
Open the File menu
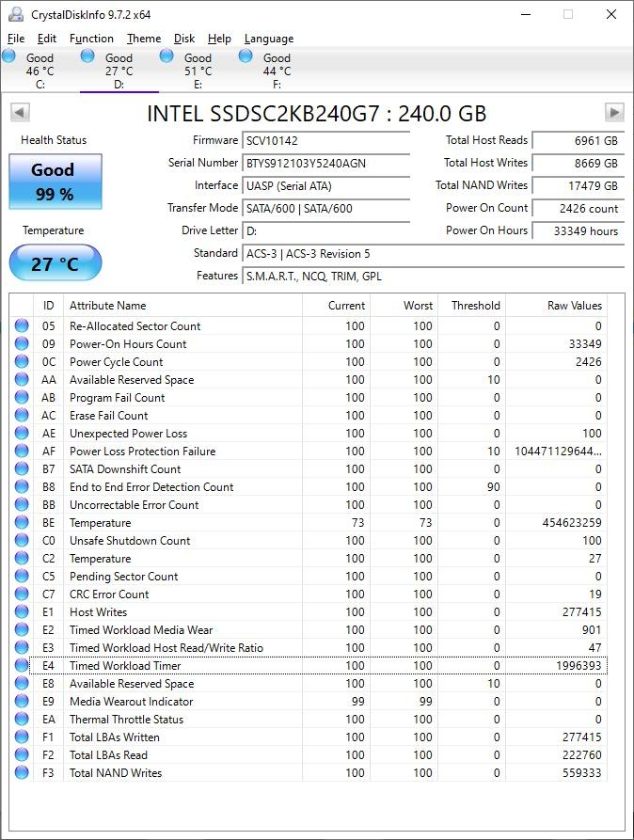tap(16, 39)
